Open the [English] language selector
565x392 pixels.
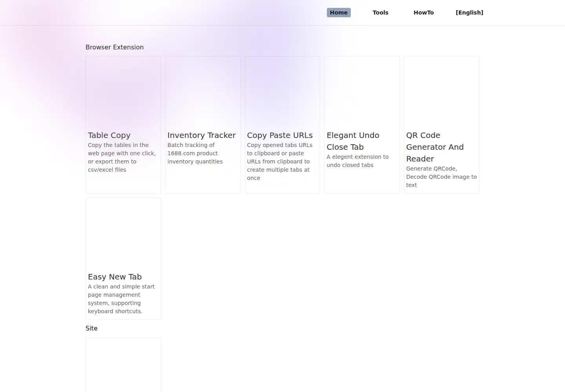tap(469, 13)
